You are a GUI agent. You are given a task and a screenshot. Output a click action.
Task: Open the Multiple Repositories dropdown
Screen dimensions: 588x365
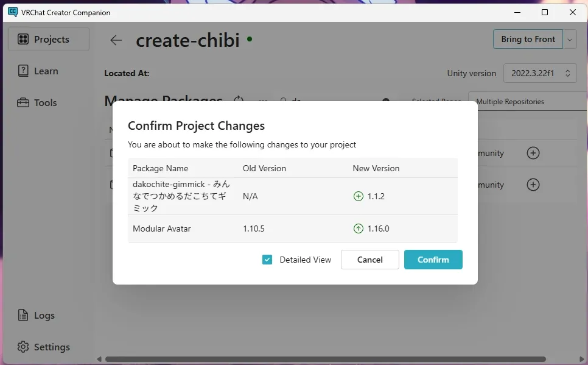527,102
